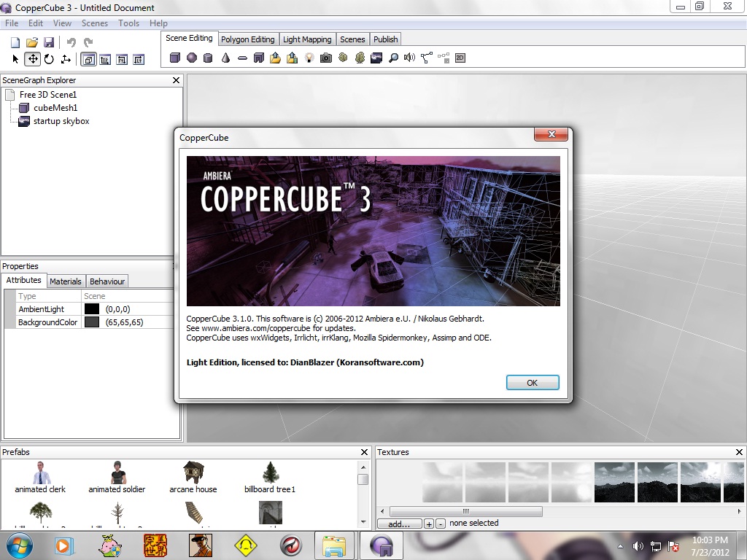
Task: Add a sound node via speaker icon
Action: tap(410, 58)
